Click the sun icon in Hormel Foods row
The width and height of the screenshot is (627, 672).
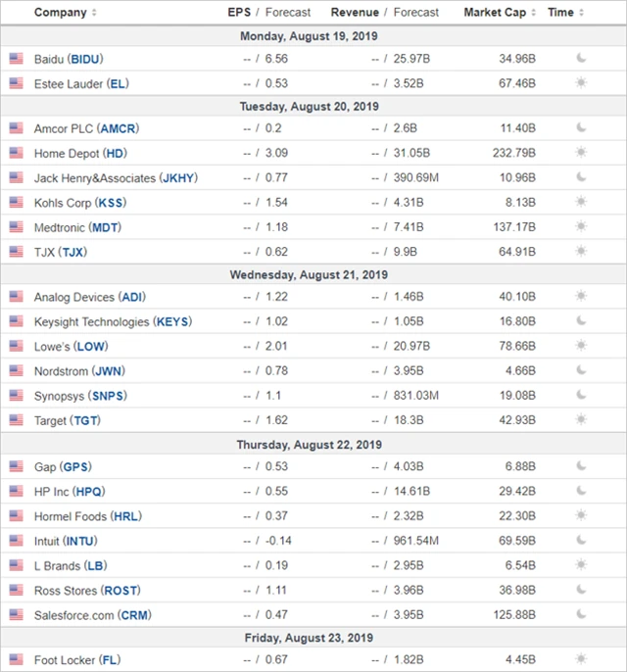tap(581, 516)
